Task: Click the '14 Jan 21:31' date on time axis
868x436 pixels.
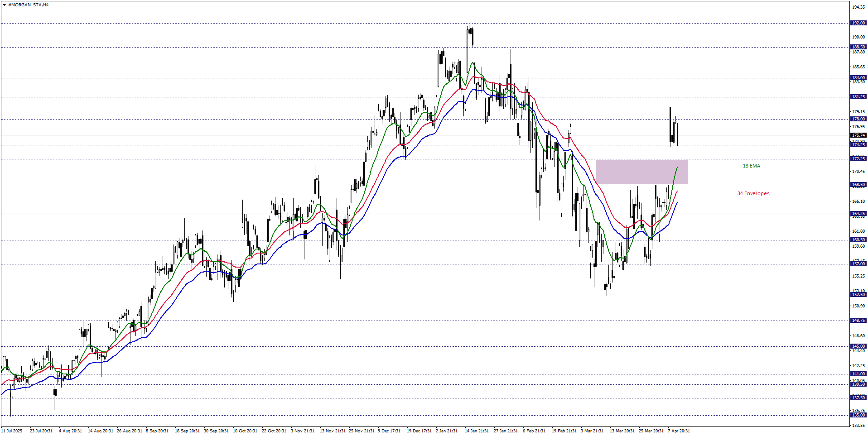Action: tap(477, 431)
